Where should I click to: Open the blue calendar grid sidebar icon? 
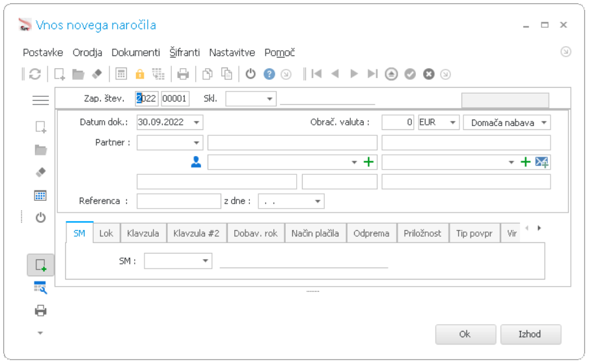[x=40, y=196]
